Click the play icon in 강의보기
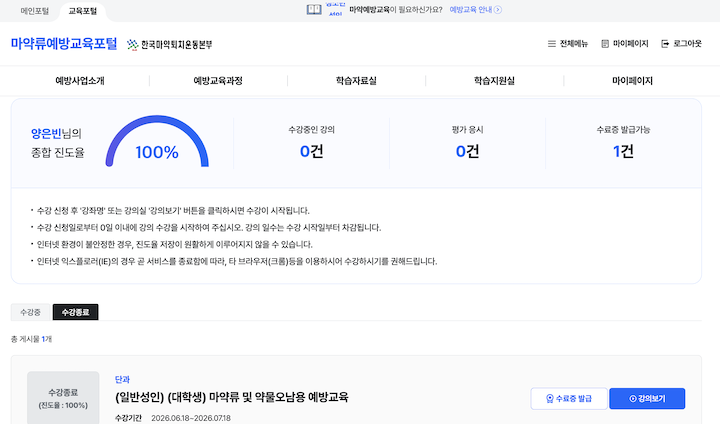The width and height of the screenshot is (720, 424). (x=633, y=399)
